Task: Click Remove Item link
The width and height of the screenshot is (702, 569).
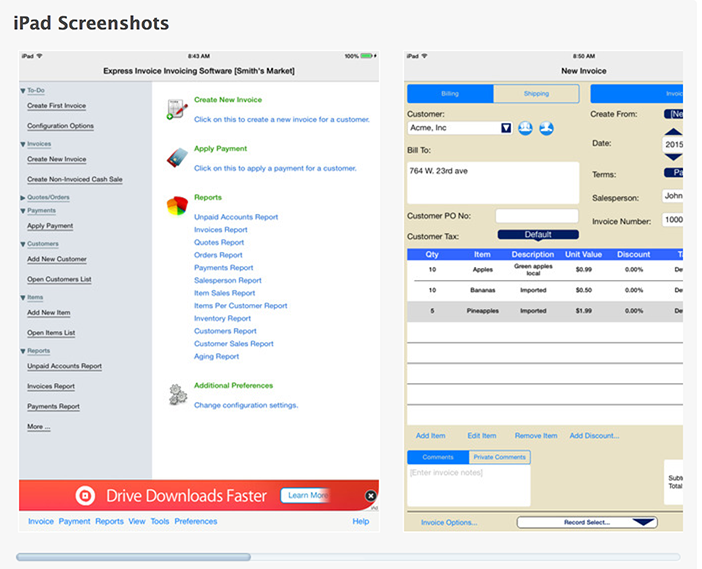Action: pos(536,436)
